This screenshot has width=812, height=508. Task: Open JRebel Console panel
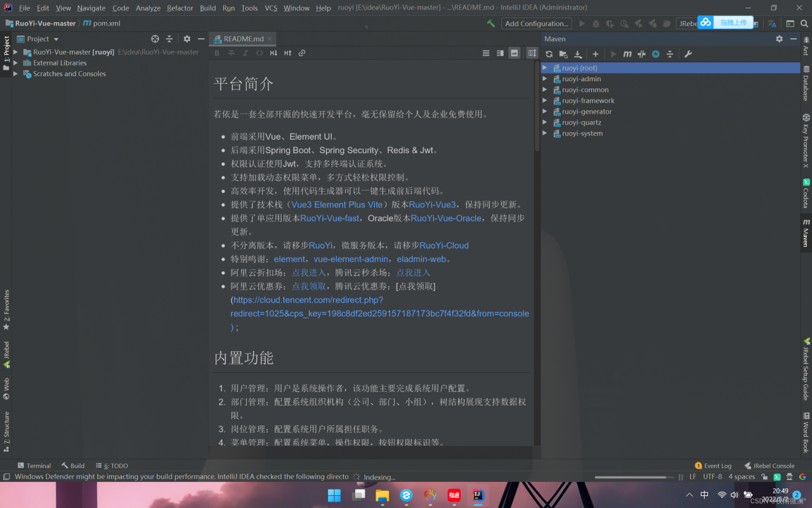(x=769, y=465)
